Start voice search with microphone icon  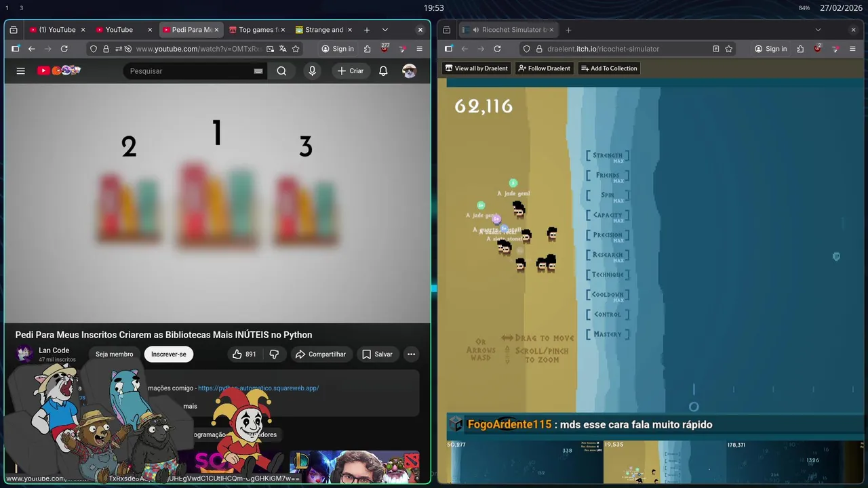tap(312, 70)
